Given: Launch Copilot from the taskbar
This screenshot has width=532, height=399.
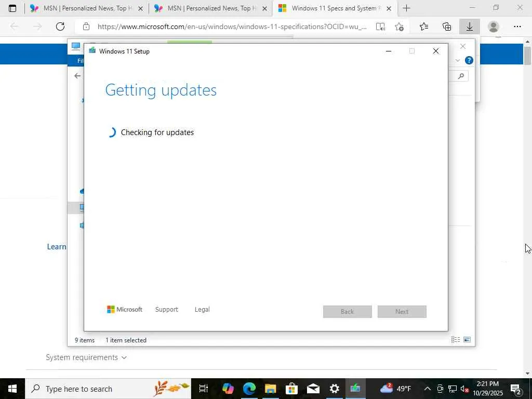Looking at the screenshot, I should (228, 389).
